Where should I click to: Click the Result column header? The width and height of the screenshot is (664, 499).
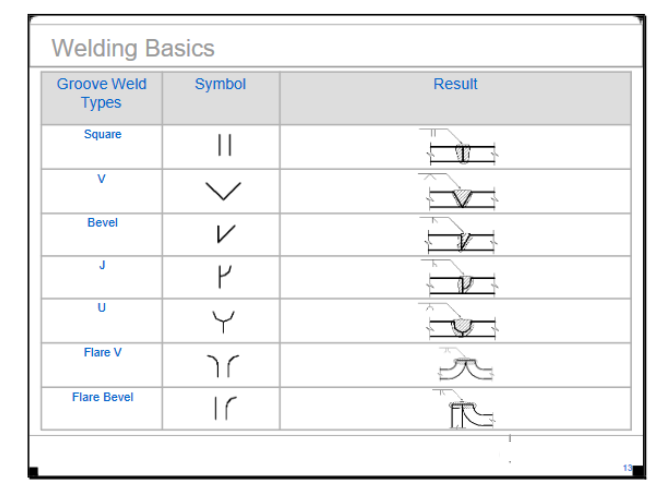pos(455,84)
